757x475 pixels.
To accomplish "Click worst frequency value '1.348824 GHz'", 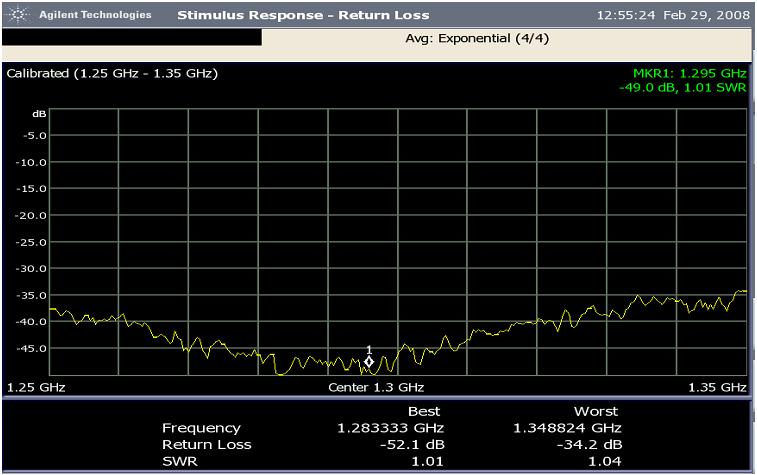I will click(x=567, y=428).
